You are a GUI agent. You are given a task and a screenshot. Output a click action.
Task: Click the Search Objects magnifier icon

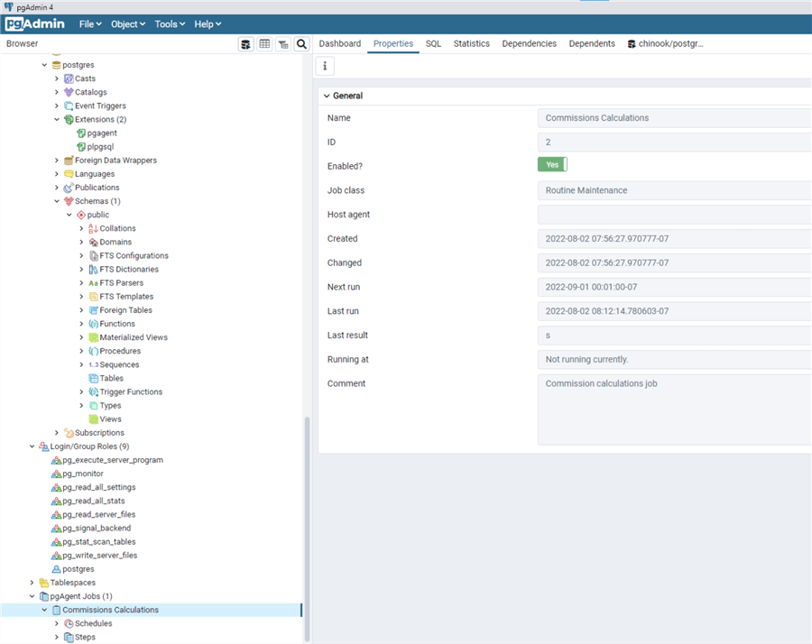pyautogui.click(x=301, y=44)
